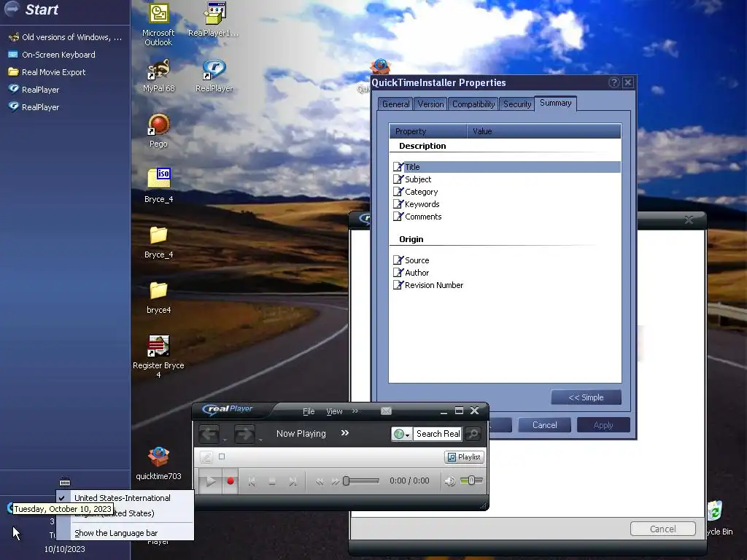Click the context help question mark button
747x560 pixels.
[x=614, y=83]
